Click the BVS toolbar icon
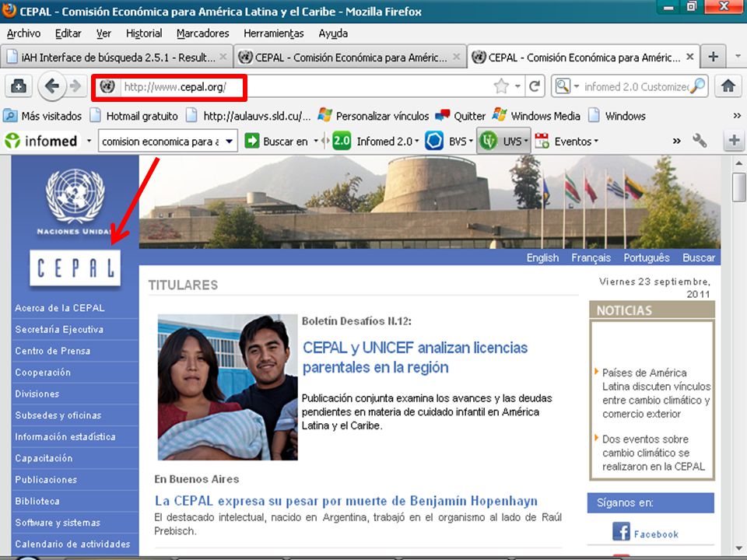 pyautogui.click(x=434, y=141)
